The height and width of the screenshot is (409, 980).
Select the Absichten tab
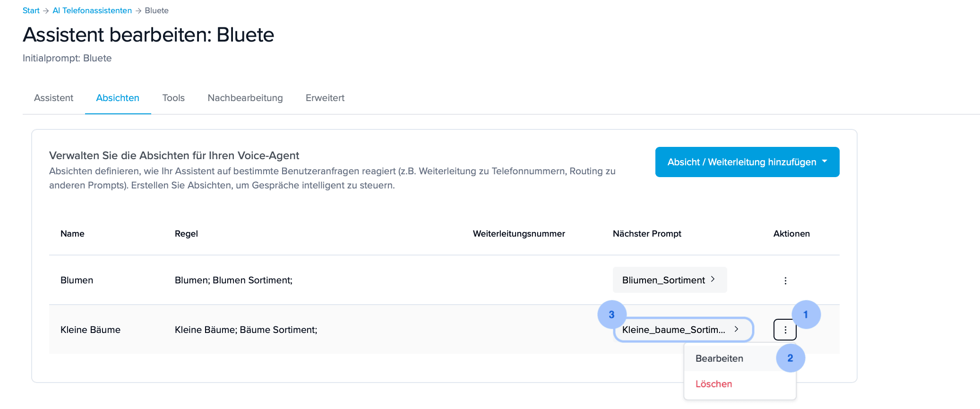point(118,98)
